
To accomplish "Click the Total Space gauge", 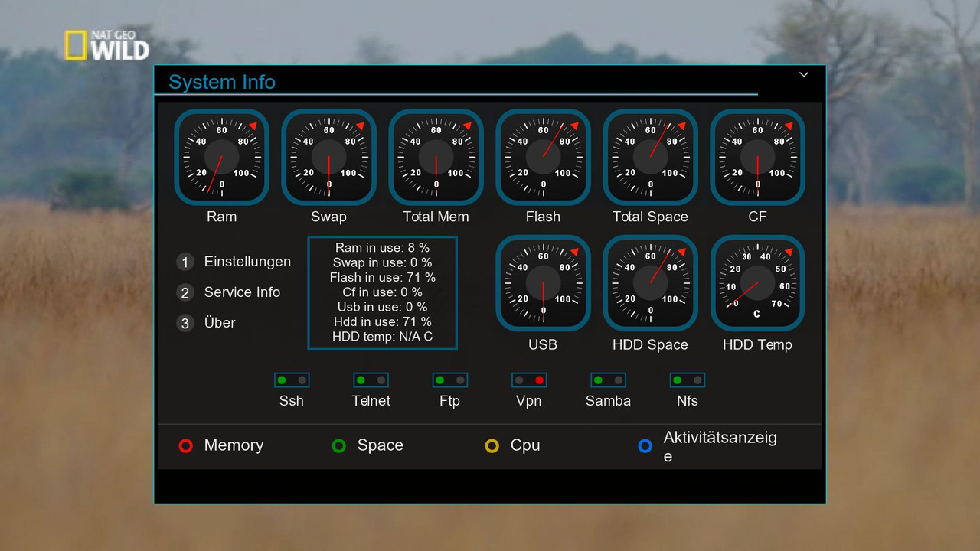I will (x=651, y=157).
